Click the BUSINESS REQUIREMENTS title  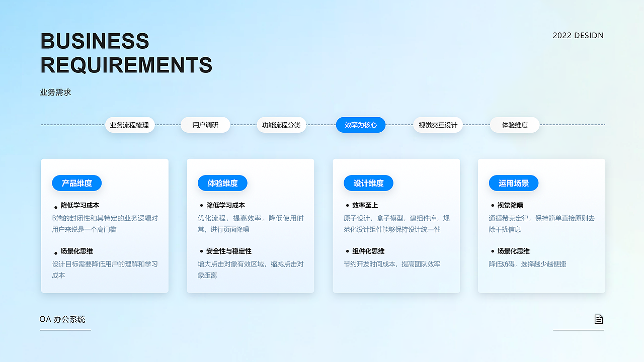coord(126,53)
